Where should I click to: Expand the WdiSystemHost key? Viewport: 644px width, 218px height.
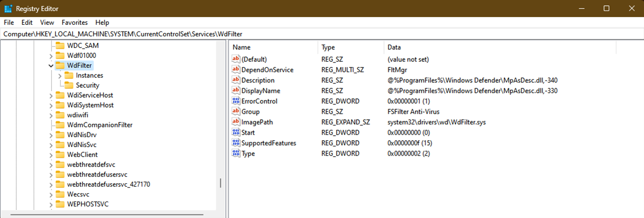(51, 105)
